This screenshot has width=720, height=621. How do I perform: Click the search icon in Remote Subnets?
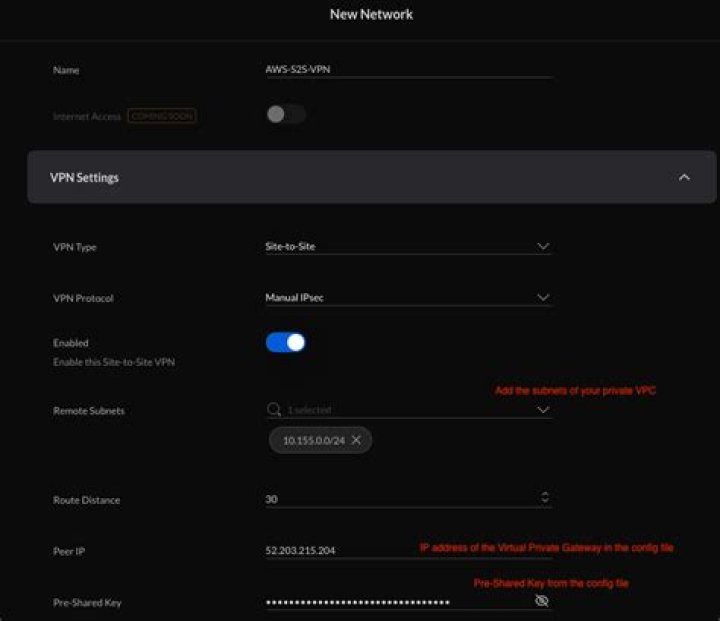[273, 410]
